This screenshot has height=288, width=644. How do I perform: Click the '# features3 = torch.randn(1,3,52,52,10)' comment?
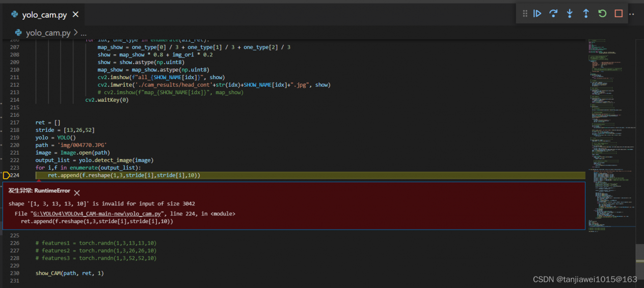pyautogui.click(x=96, y=258)
